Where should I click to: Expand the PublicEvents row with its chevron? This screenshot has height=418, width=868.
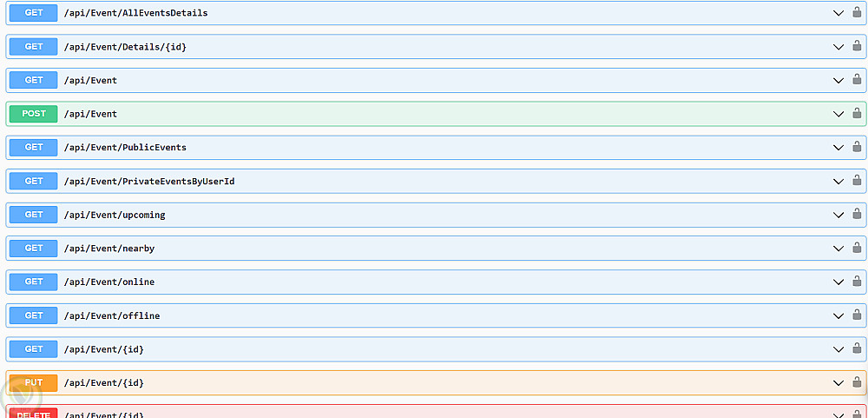(838, 148)
